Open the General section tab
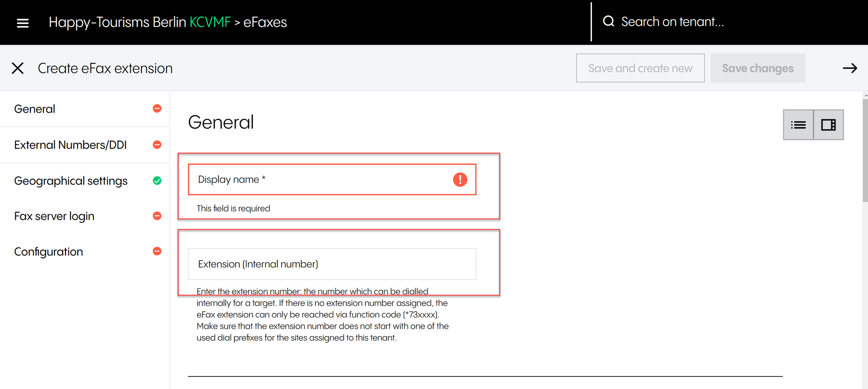 [35, 109]
